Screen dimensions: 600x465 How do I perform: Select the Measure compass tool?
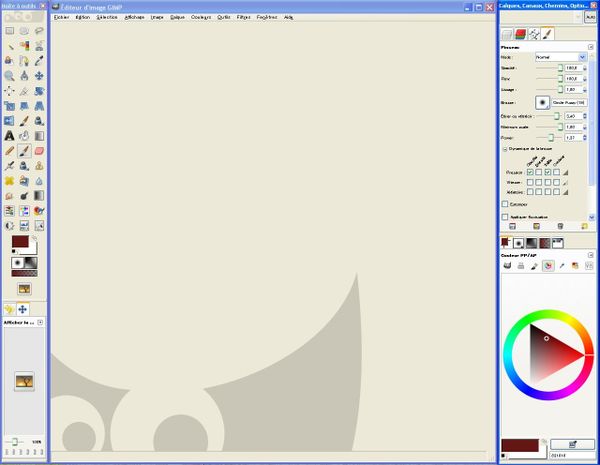tap(24, 76)
